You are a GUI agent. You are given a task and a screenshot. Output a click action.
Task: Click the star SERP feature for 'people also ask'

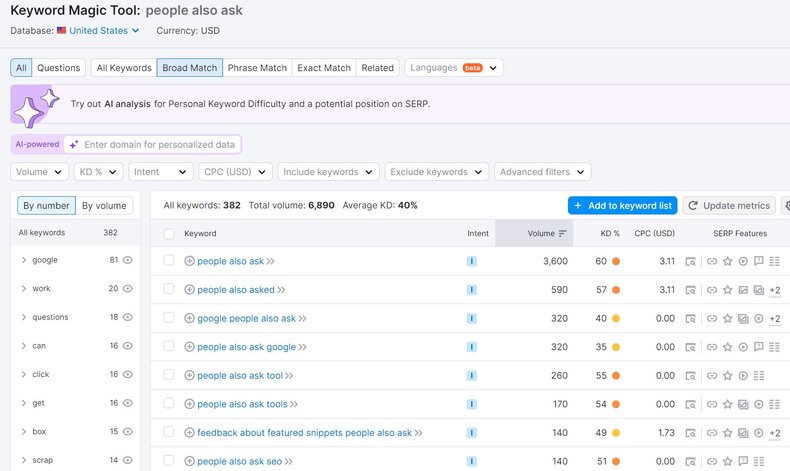click(x=727, y=261)
